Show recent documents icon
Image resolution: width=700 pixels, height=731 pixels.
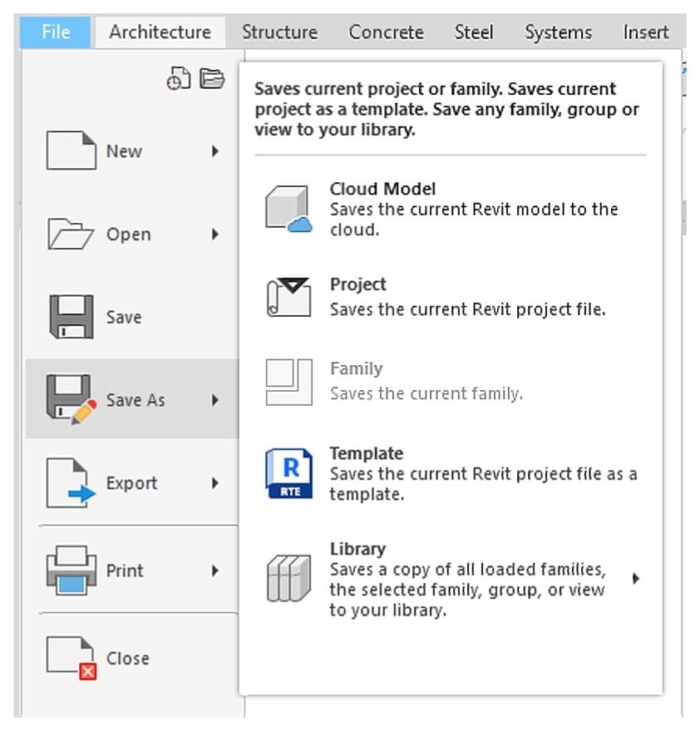click(x=179, y=78)
